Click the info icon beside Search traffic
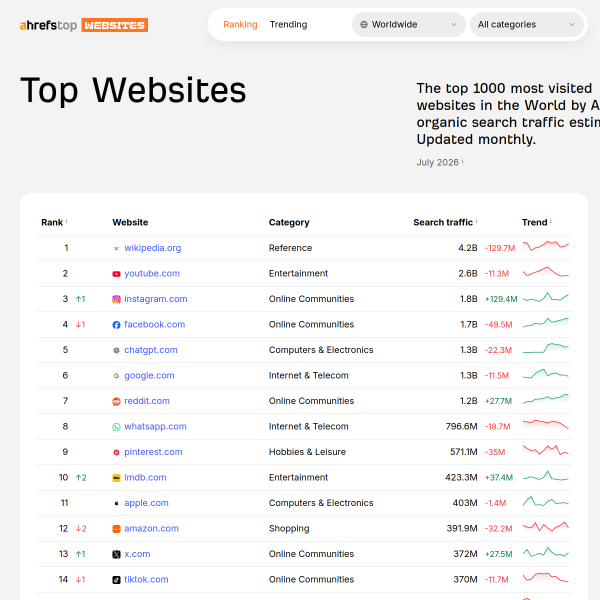The height and width of the screenshot is (600, 600). pos(476,221)
